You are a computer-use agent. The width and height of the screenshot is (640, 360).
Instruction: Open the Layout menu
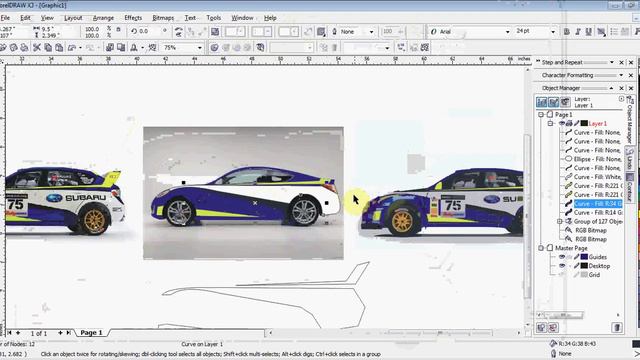pos(73,18)
